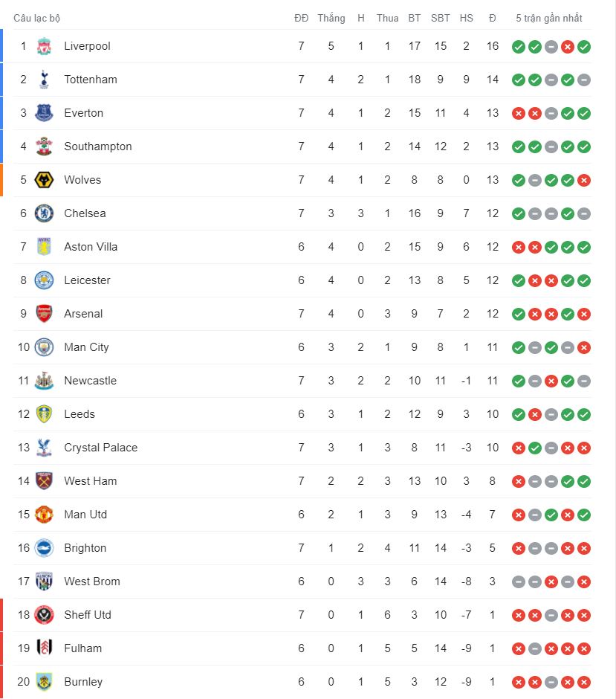This screenshot has width=616, height=699.
Task: Open the Aston Villa team link
Action: tap(91, 247)
